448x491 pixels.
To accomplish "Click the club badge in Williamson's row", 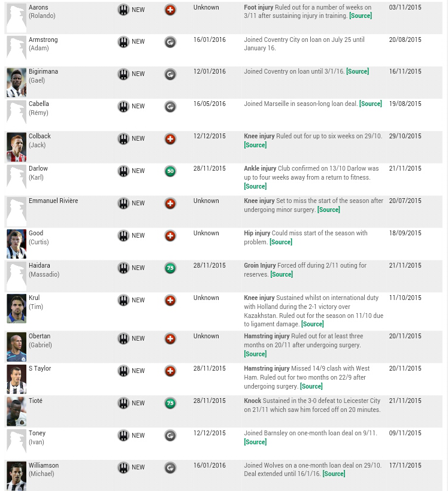I will pos(123,468).
